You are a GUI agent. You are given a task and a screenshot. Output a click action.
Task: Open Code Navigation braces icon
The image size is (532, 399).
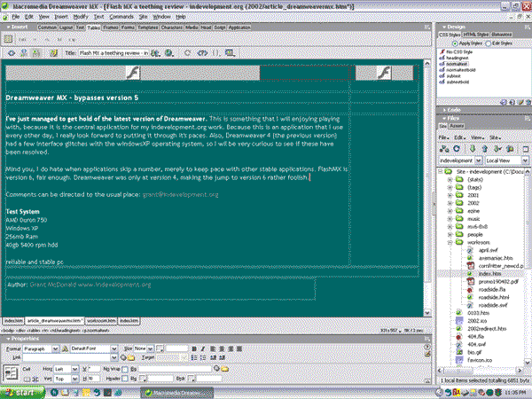215,53
